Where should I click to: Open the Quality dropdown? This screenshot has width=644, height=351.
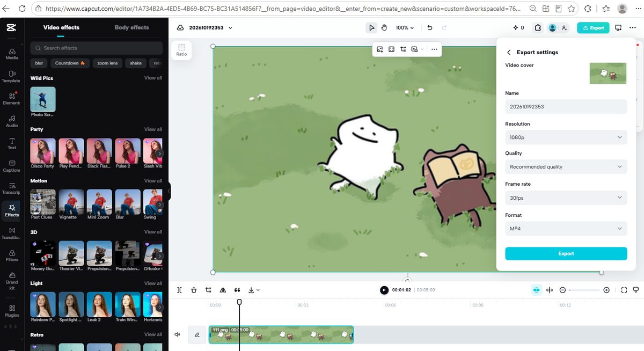[566, 167]
